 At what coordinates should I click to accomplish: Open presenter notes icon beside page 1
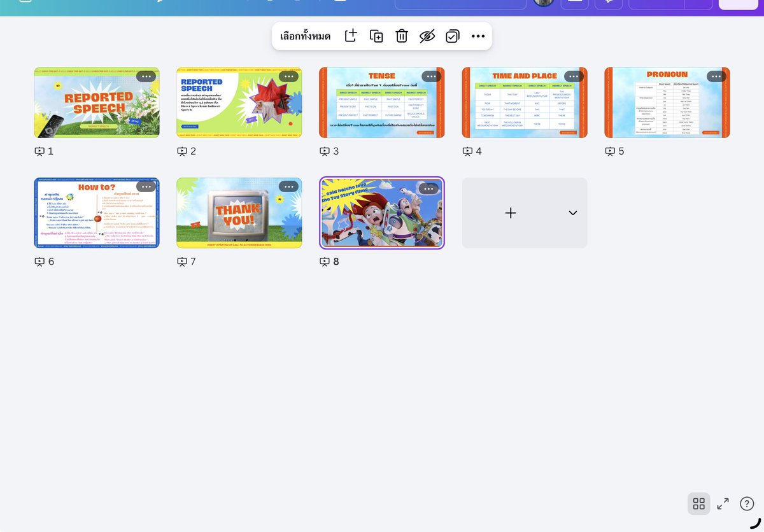[x=39, y=151]
